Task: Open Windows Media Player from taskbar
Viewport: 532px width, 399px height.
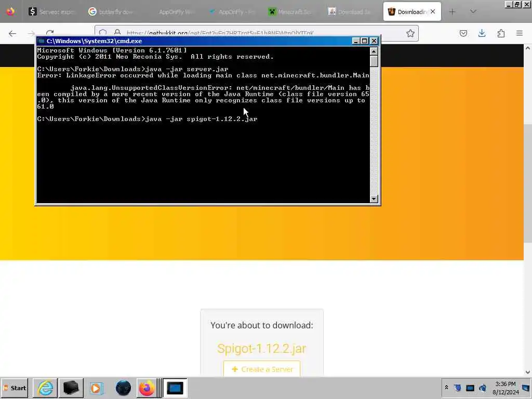Action: pos(96,388)
